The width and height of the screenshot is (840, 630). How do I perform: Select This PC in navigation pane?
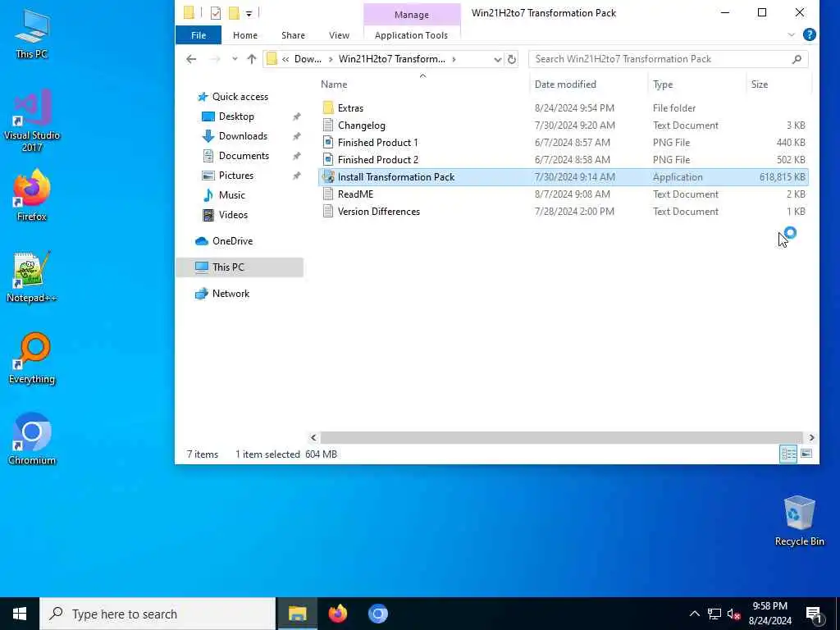tap(240, 267)
